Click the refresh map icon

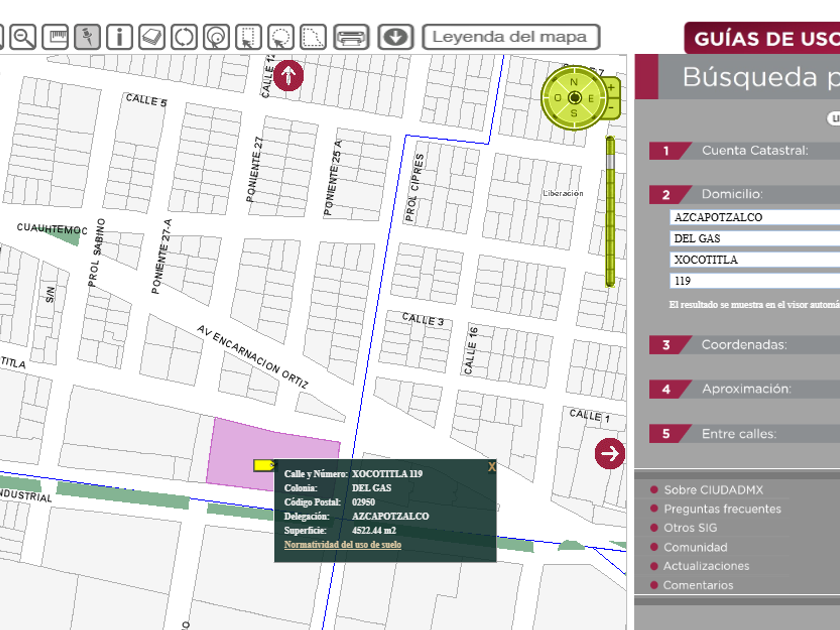[183, 38]
